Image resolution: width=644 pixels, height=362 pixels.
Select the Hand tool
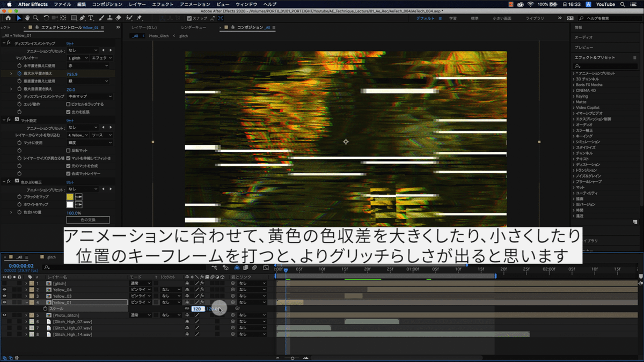pos(28,18)
